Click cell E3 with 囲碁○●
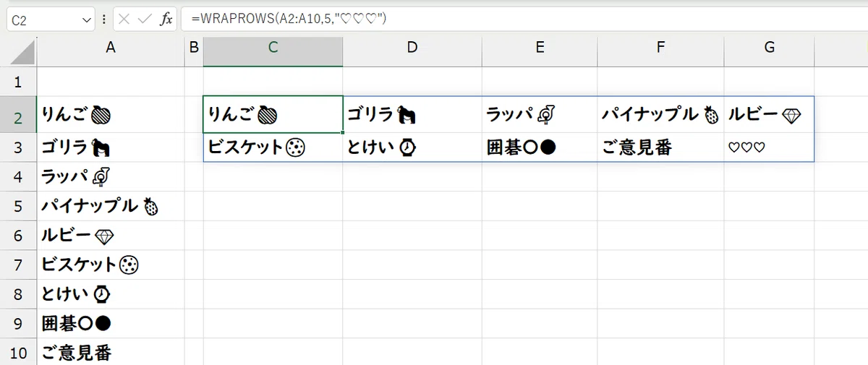The width and height of the screenshot is (868, 365). tap(540, 147)
